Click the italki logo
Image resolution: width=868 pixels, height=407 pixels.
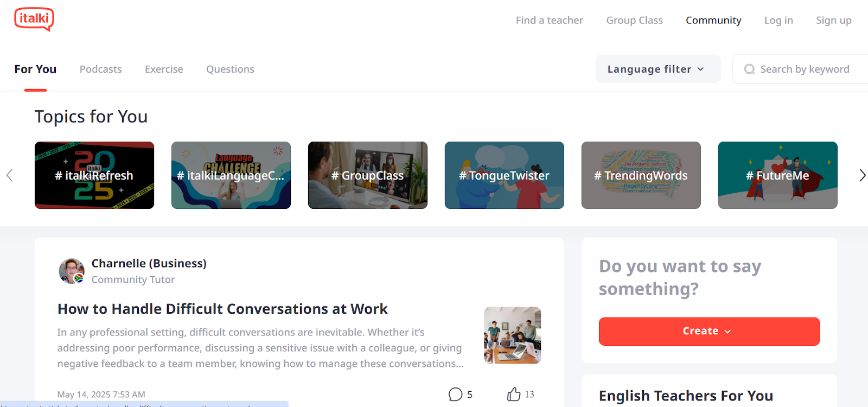tap(34, 20)
